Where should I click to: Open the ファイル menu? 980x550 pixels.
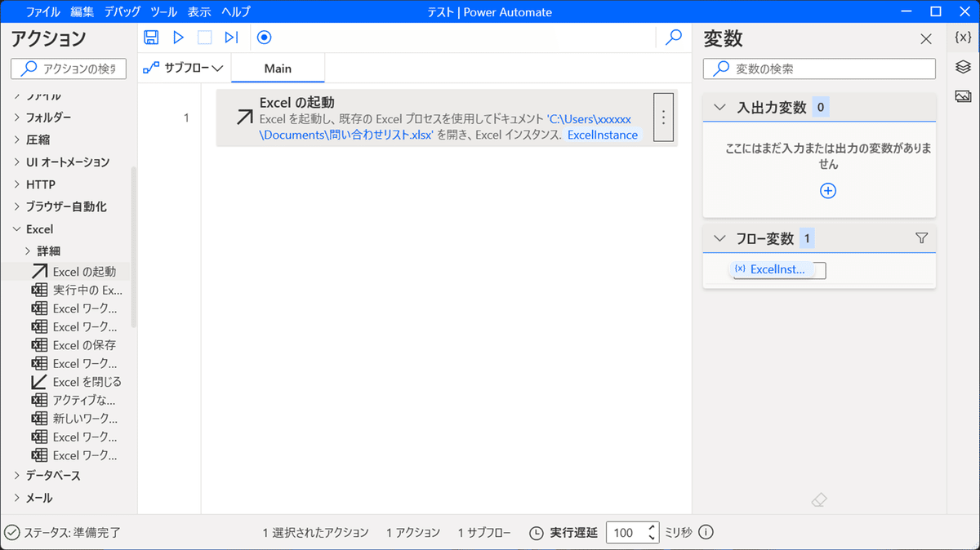(42, 12)
